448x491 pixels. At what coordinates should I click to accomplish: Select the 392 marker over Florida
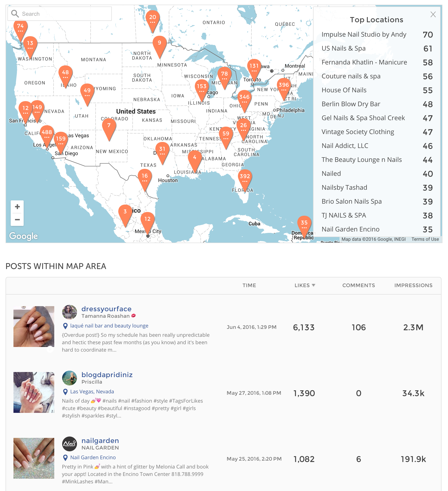245,179
